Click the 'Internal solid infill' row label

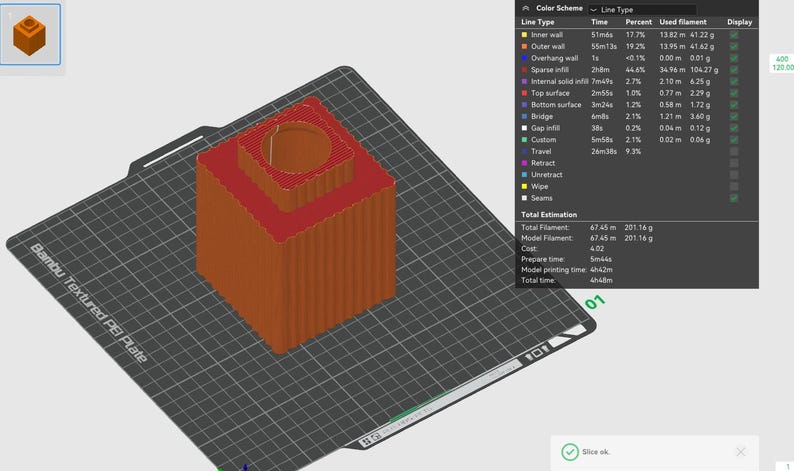[560, 82]
